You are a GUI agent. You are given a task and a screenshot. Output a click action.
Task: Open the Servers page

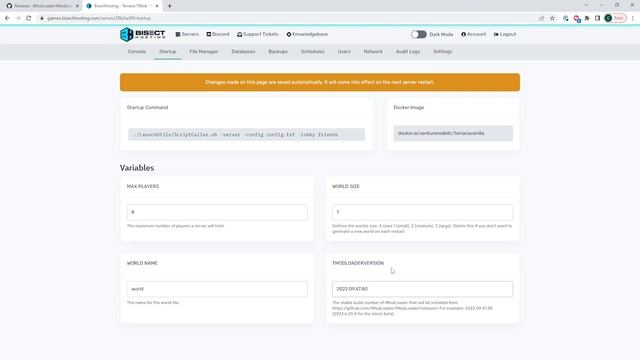pos(187,34)
